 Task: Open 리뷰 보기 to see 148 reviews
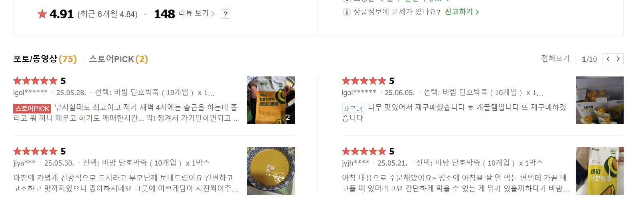click(196, 14)
